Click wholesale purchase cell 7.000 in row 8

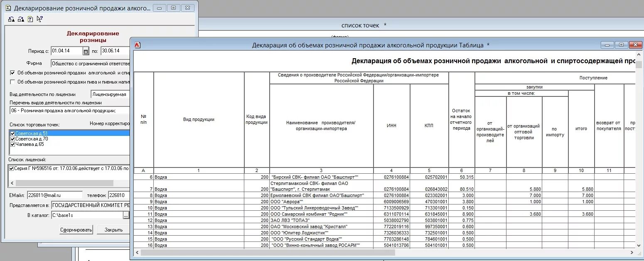pos(524,195)
